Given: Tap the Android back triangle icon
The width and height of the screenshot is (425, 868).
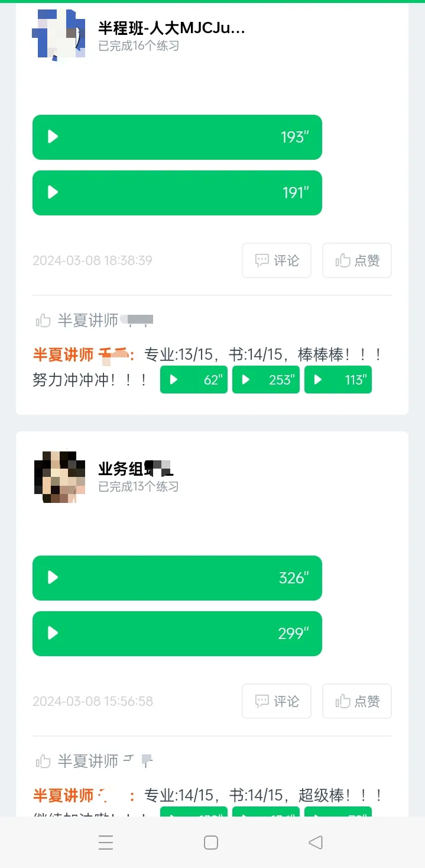Looking at the screenshot, I should tap(316, 843).
